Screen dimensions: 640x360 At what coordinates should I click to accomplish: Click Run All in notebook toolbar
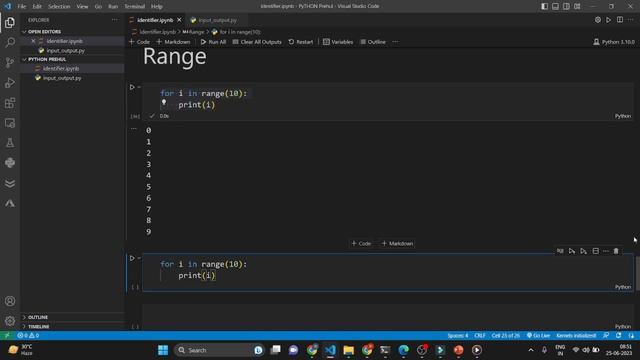click(x=213, y=42)
